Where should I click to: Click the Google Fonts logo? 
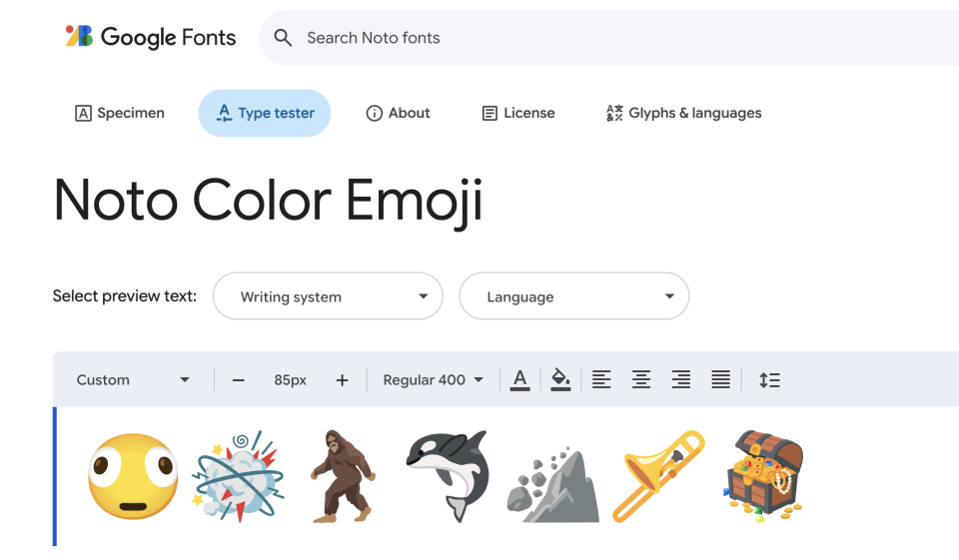pyautogui.click(x=150, y=37)
